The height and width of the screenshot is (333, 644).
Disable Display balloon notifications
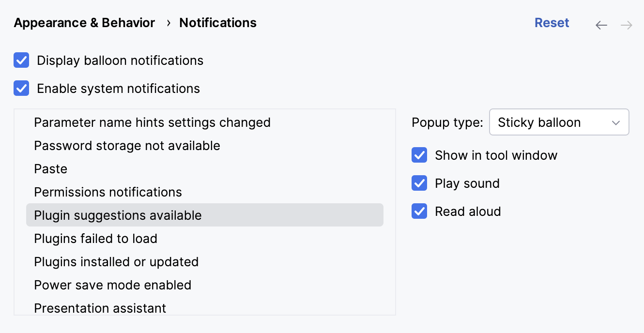pyautogui.click(x=21, y=60)
